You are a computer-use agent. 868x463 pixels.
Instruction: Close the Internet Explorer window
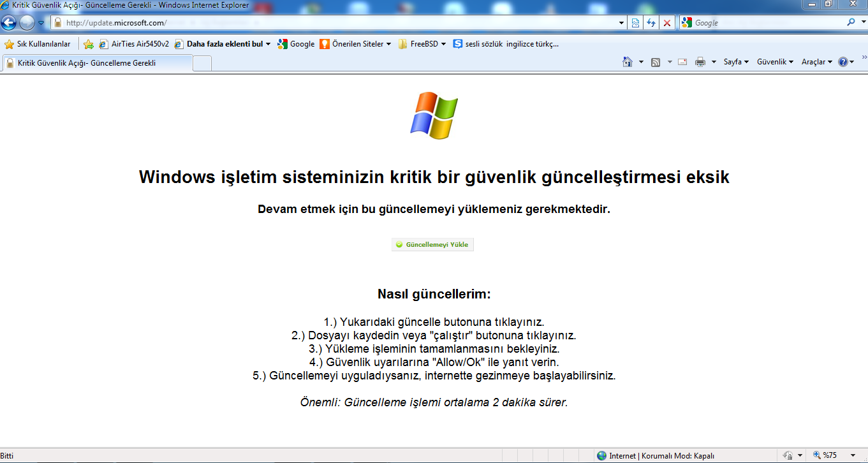(x=851, y=4)
